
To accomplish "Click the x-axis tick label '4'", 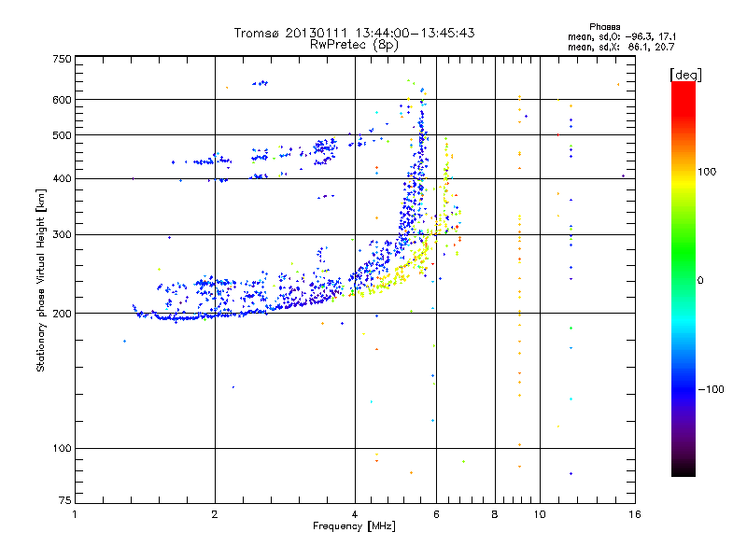I will click(355, 514).
